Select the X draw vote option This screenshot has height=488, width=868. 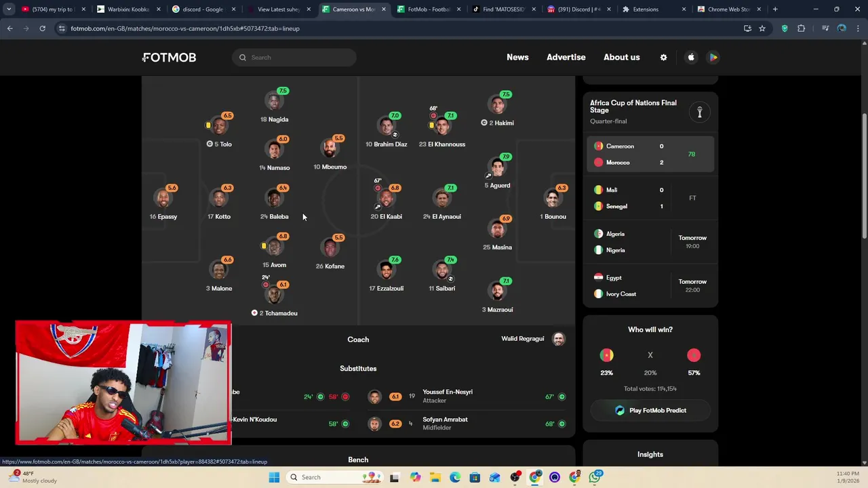[x=650, y=355]
